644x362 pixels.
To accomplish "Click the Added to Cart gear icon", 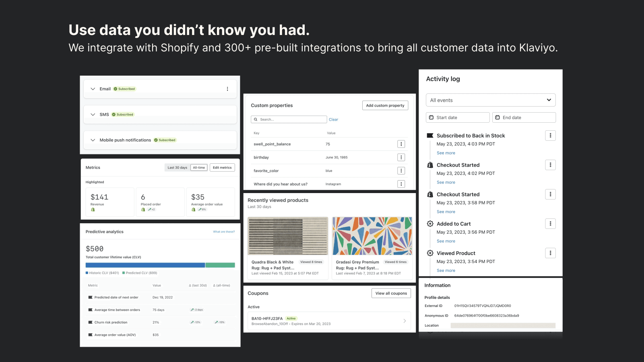I will point(430,224).
